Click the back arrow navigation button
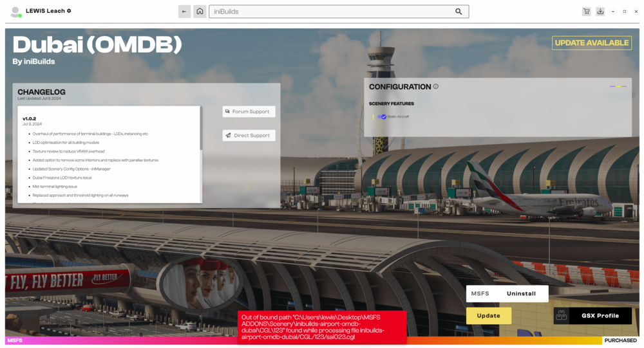This screenshot has height=348, width=644. point(184,12)
